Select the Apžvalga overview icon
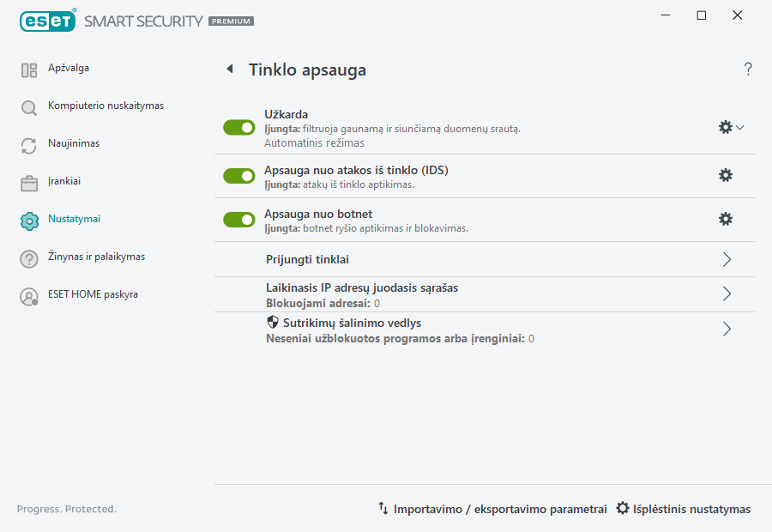The height and width of the screenshot is (532, 772). pos(28,68)
